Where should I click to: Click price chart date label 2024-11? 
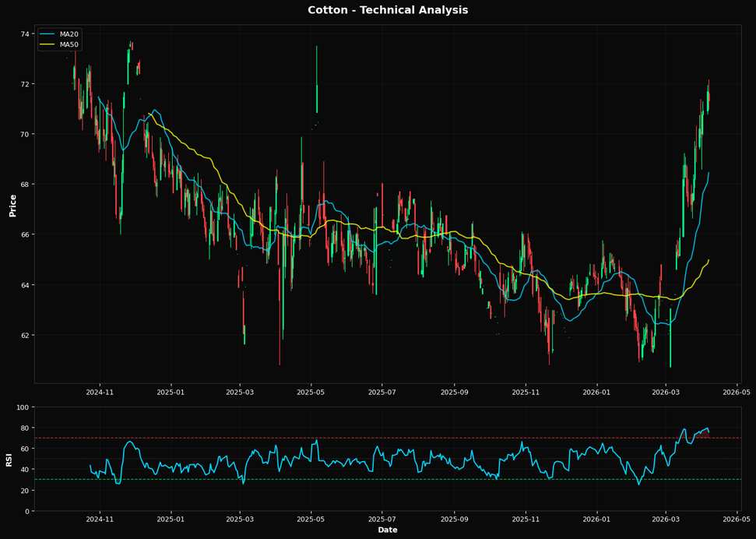(100, 392)
